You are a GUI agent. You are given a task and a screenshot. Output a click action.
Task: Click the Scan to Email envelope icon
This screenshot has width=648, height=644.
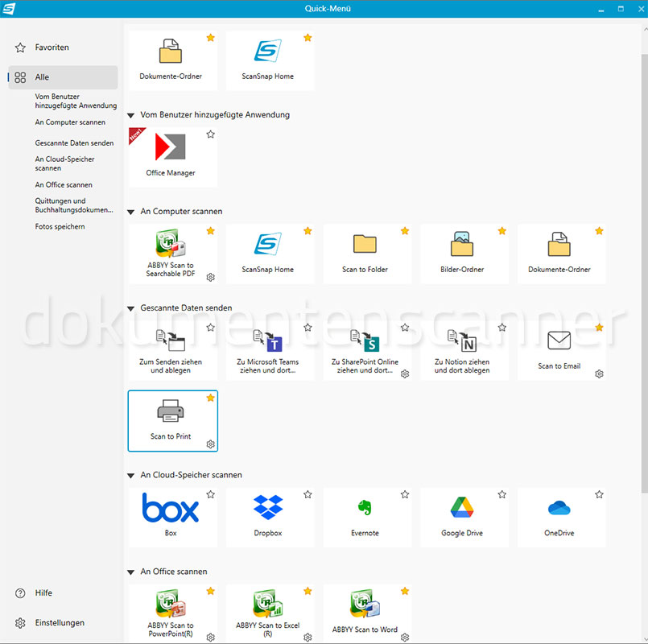click(559, 341)
